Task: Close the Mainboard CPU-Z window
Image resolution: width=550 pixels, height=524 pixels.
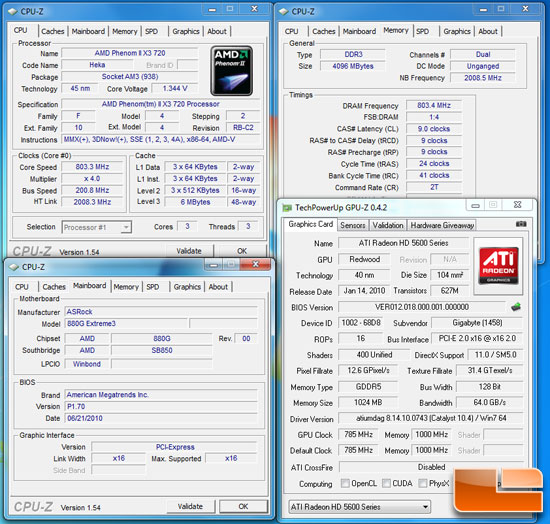Action: [256, 264]
